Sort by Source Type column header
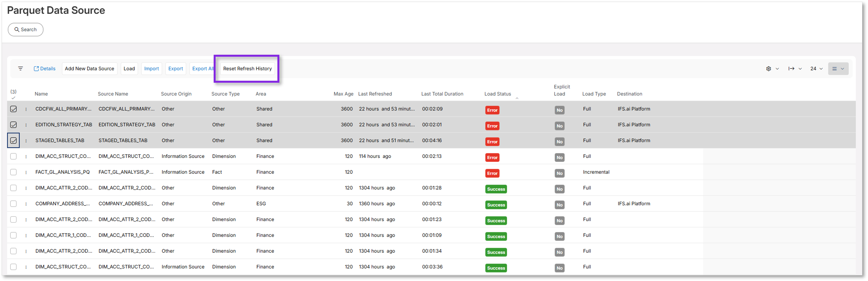 (225, 94)
